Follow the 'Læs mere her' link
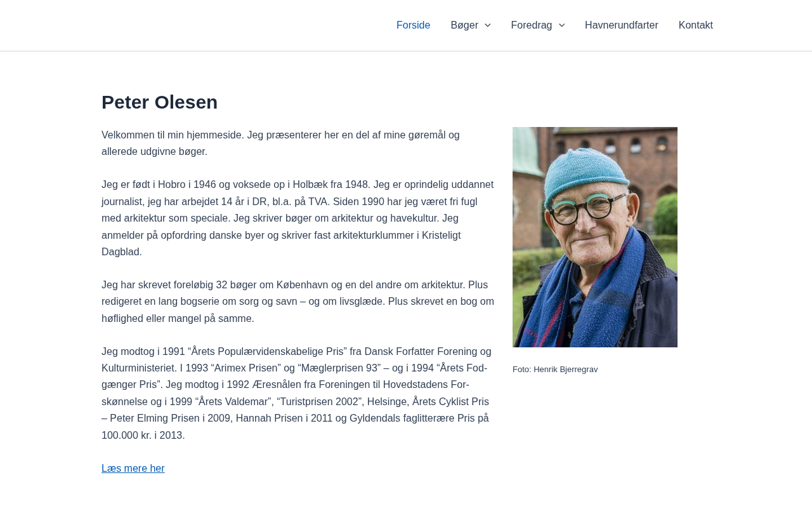The height and width of the screenshot is (508, 812). [x=133, y=469]
